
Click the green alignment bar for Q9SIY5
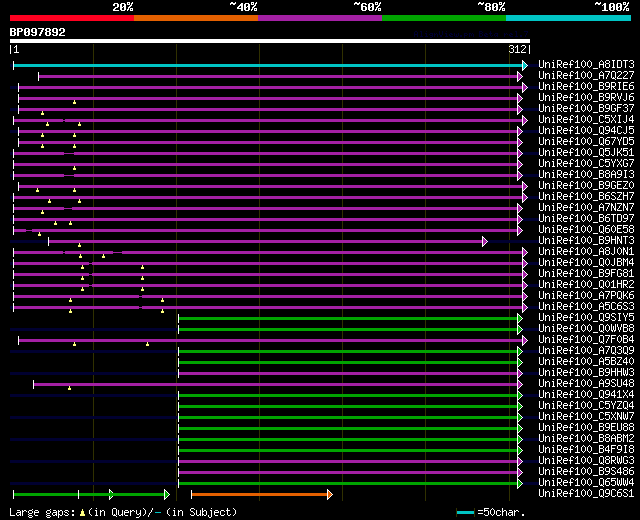click(x=348, y=318)
